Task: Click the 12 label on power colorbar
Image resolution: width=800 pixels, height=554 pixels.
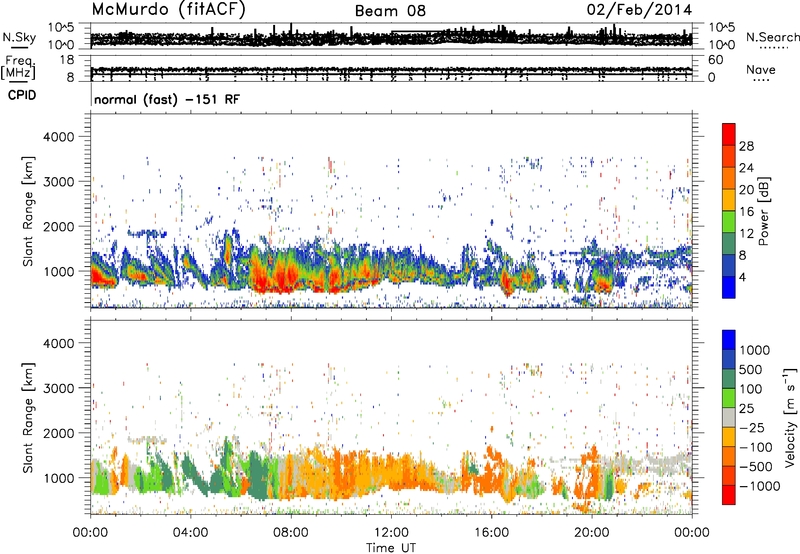Action: point(746,234)
